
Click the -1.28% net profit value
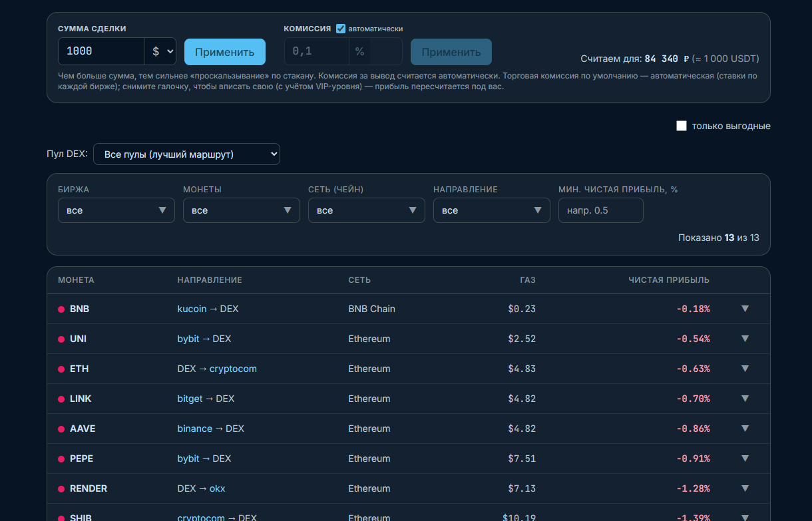[693, 488]
